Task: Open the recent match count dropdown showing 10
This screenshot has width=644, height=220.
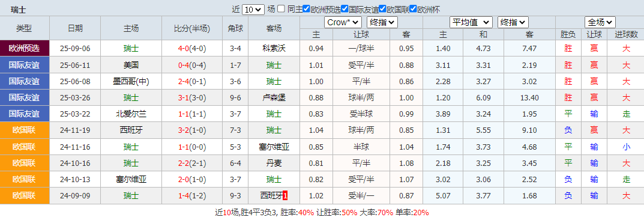Action: click(253, 10)
